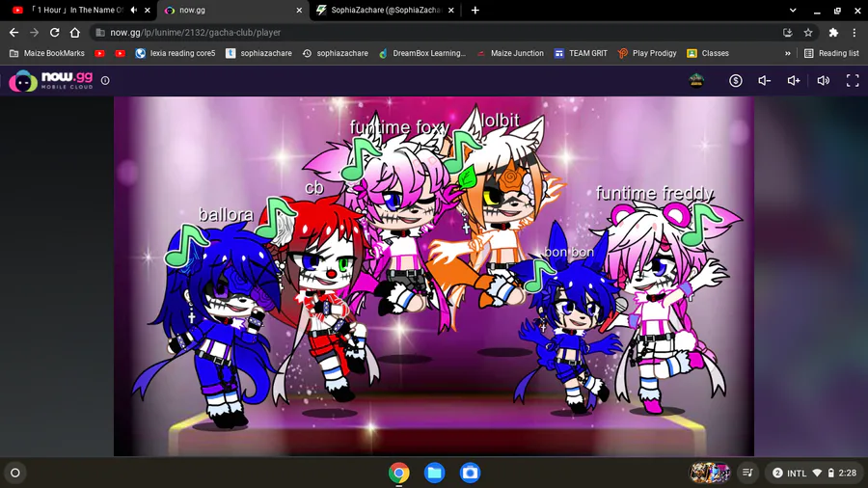The width and height of the screenshot is (868, 488).
Task: Mute the YouTube tab audio indicator
Action: click(134, 10)
